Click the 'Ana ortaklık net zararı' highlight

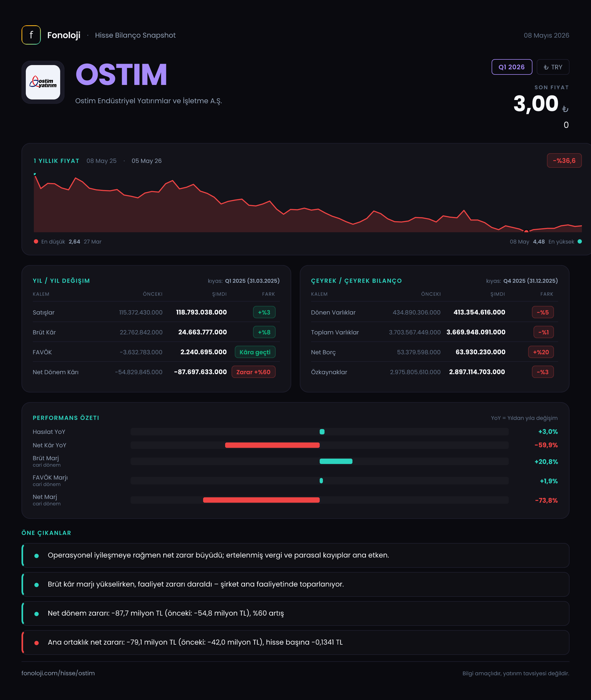pos(295,642)
